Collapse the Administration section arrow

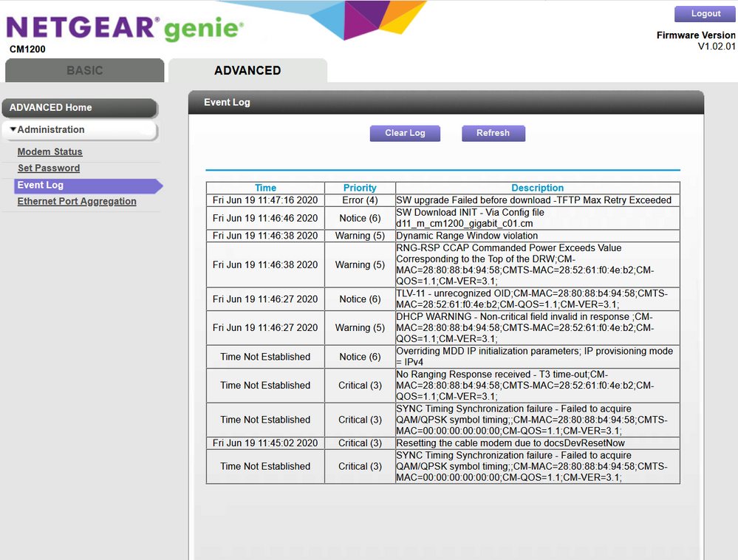click(x=13, y=130)
